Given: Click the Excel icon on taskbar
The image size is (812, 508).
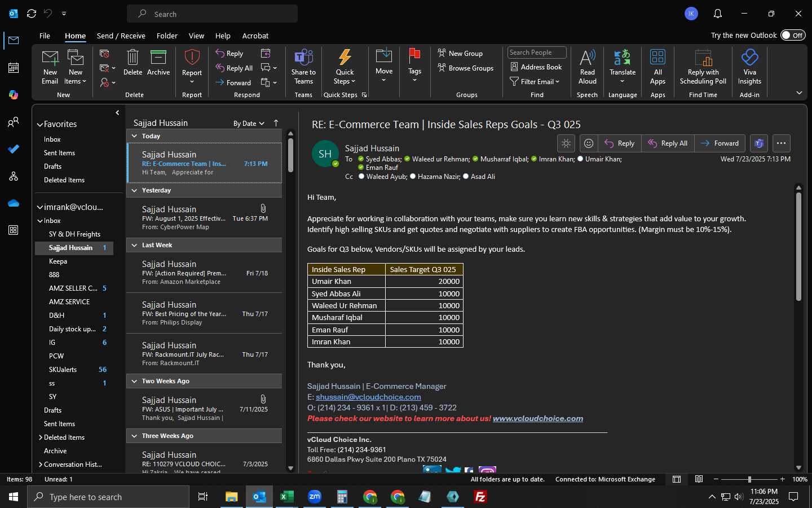Looking at the screenshot, I should (286, 497).
